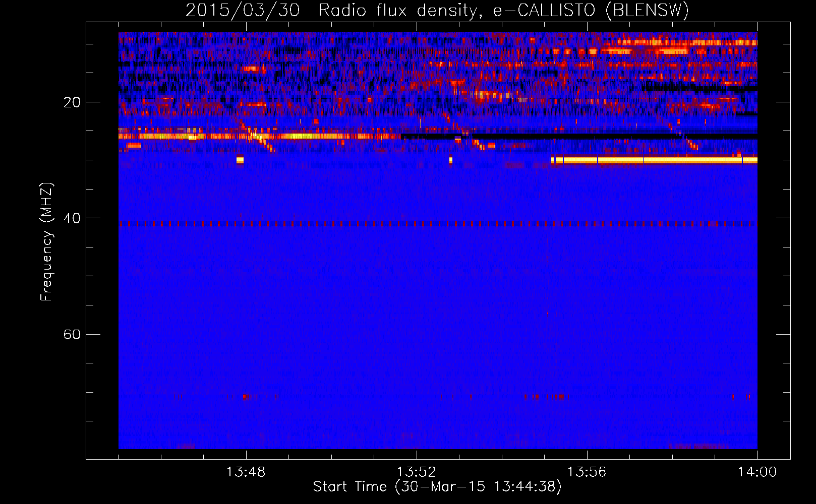Click the 13:52 time tick label
This screenshot has width=816, height=504.
(416, 472)
